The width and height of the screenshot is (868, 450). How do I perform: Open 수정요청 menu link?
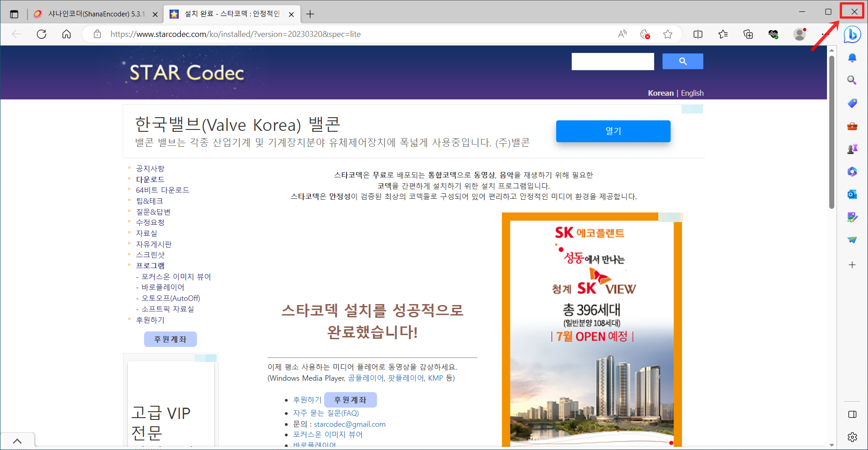click(x=150, y=222)
